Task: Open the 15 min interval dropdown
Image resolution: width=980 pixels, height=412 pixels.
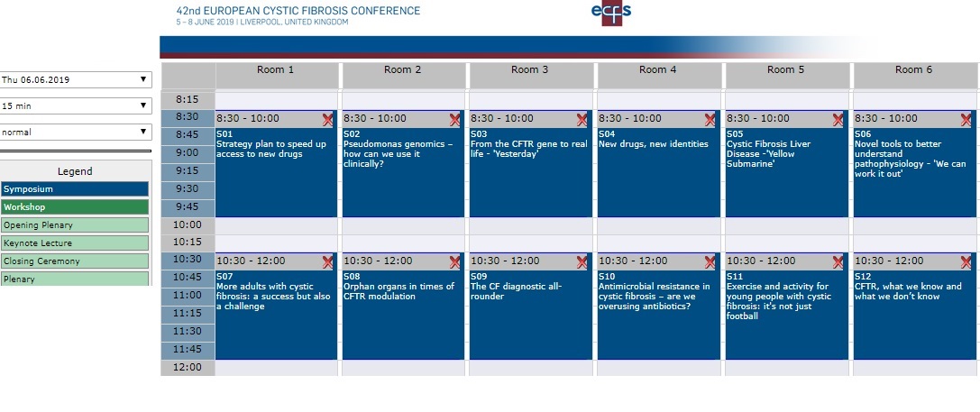Action: click(x=76, y=105)
